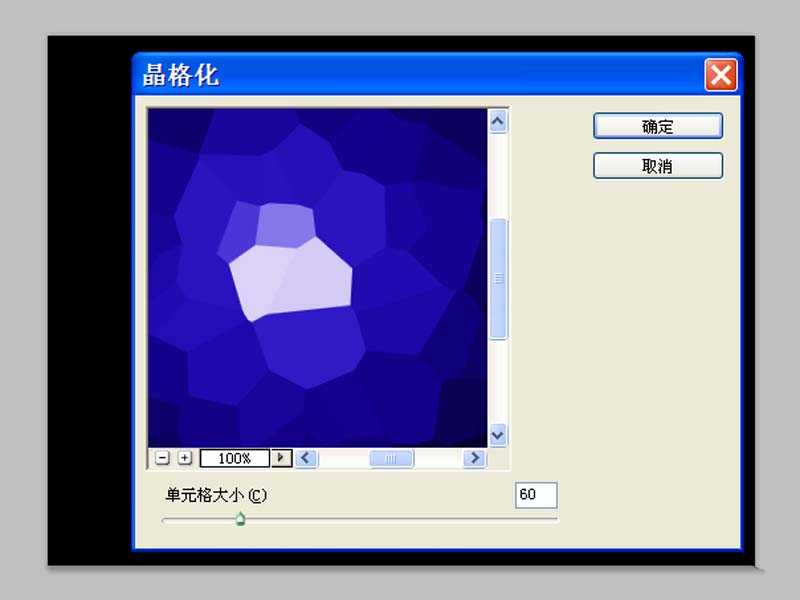Click the vertical scrollbar thumb

coord(496,277)
